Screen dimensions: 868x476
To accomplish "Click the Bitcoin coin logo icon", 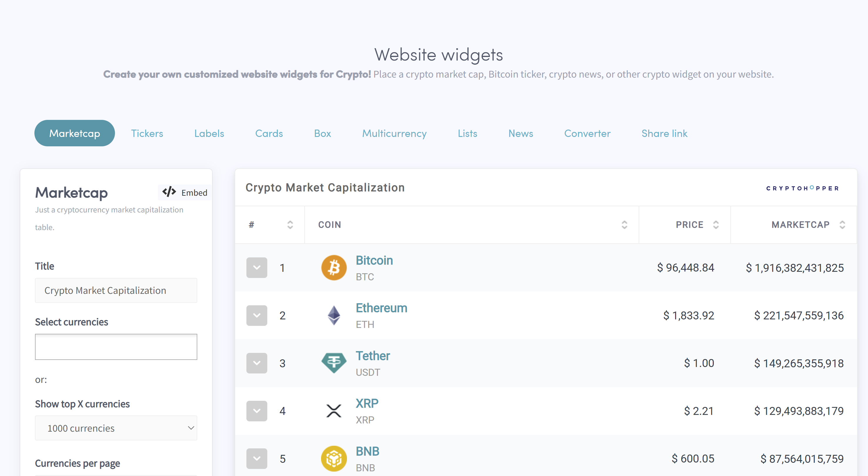I will (x=334, y=268).
